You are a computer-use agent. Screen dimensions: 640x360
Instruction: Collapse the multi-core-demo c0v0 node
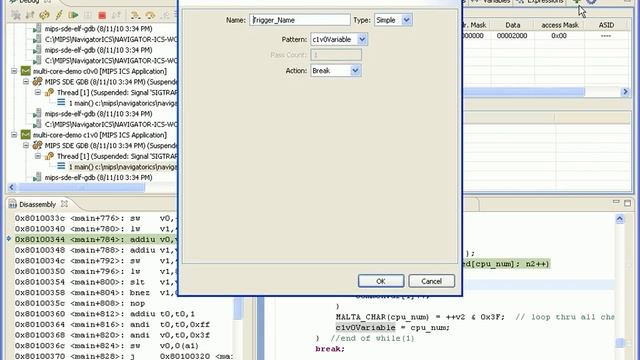(x=14, y=71)
